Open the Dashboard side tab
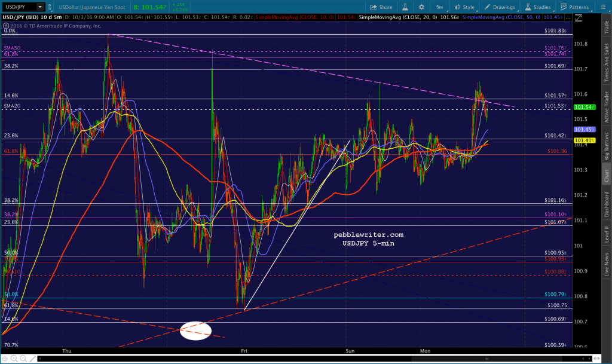 point(607,204)
